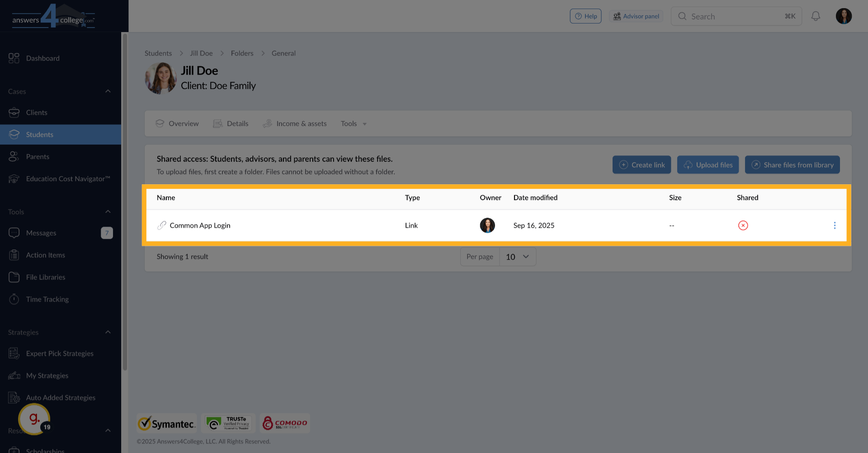The image size is (868, 453).
Task: Click the notification bell icon
Action: pos(816,16)
